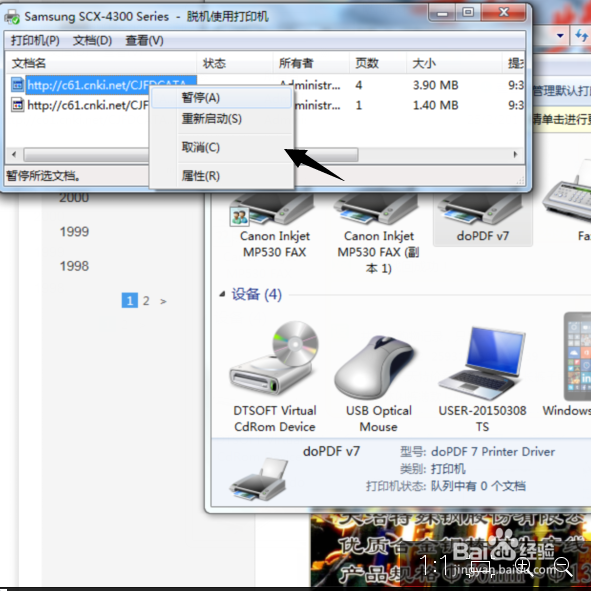Choose 取消(C) in the context menu
Viewport: 591px width, 591px height.
222,147
